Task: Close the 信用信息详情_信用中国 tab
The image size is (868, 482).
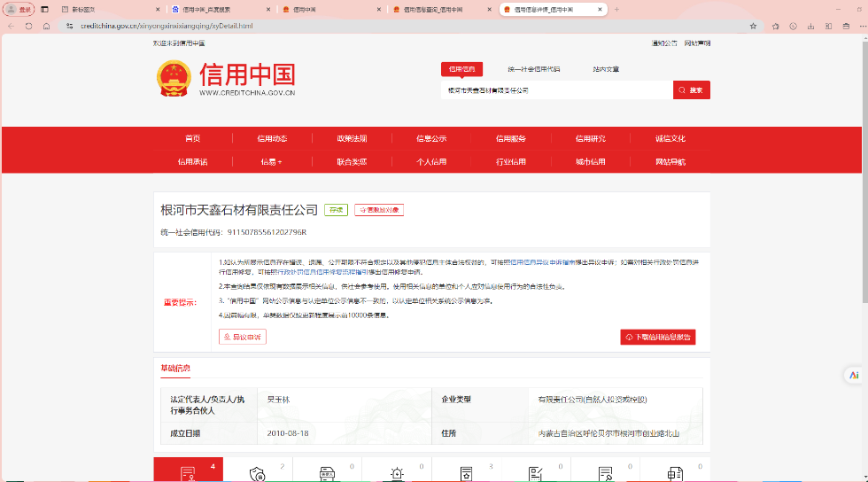Action: coord(600,10)
